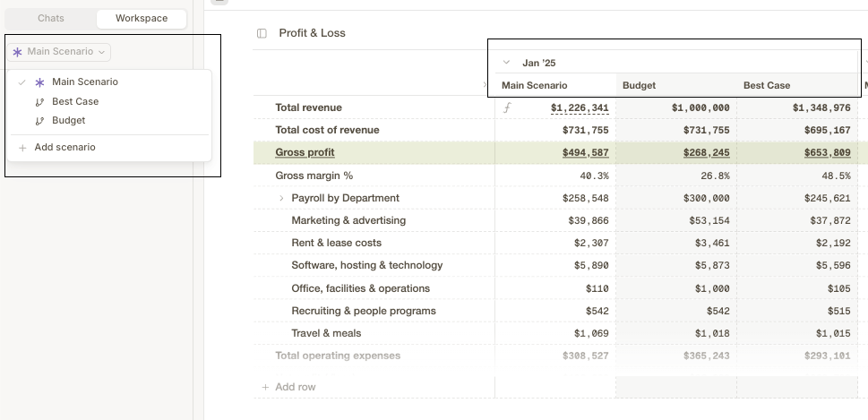Switch to the Workspace tab
The width and height of the screenshot is (868, 420).
142,18
